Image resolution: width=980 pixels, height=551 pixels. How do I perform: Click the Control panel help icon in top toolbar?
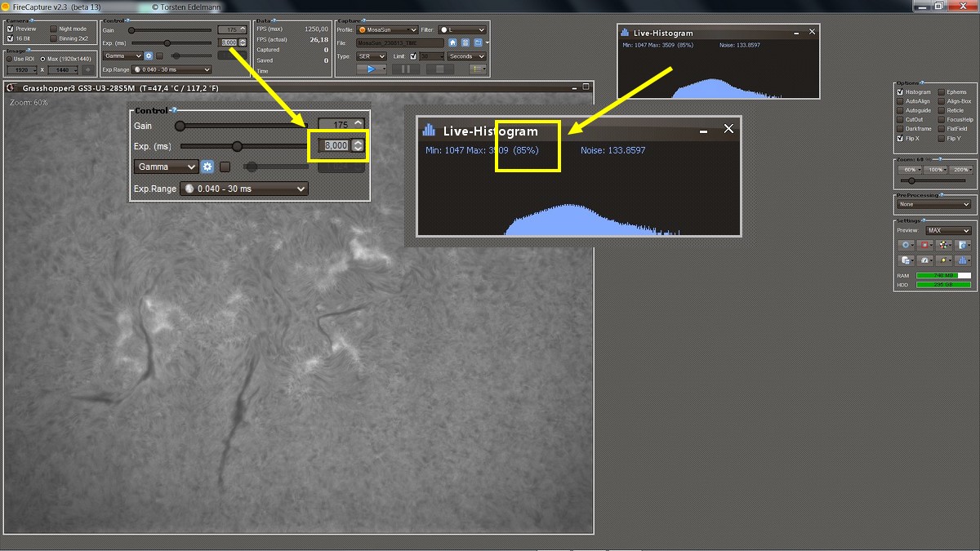(126, 20)
